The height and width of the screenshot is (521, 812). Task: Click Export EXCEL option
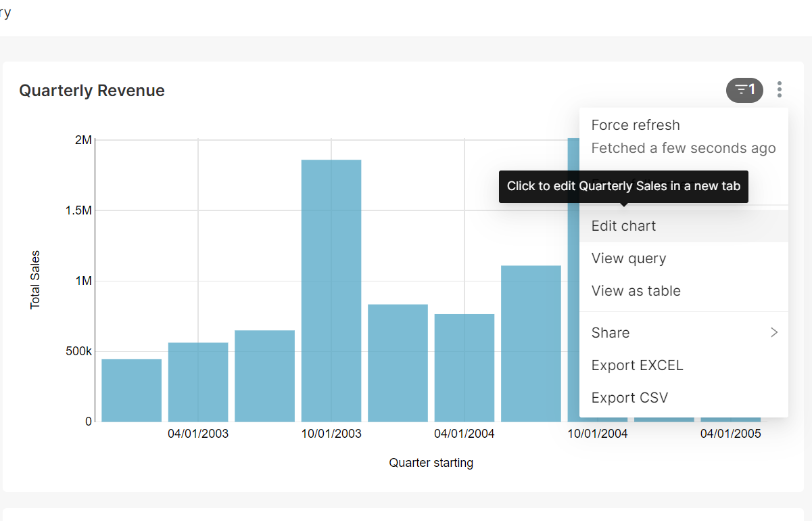pyautogui.click(x=637, y=365)
